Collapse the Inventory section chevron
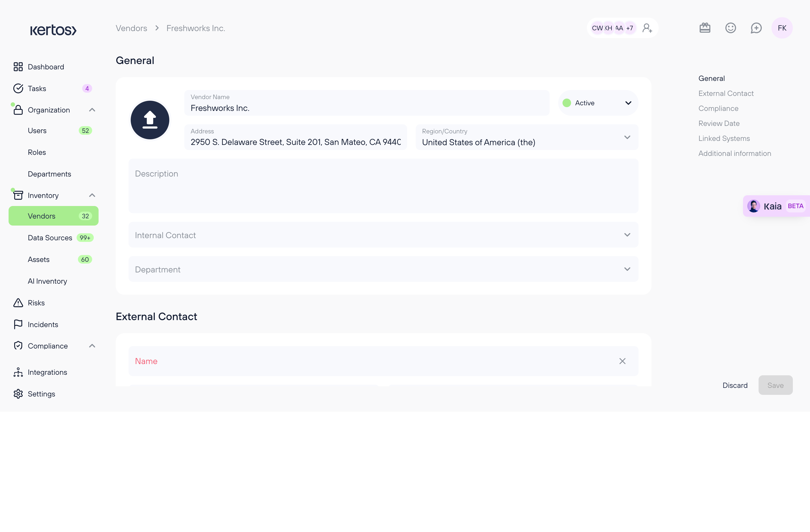This screenshot has height=532, width=810. [92, 195]
